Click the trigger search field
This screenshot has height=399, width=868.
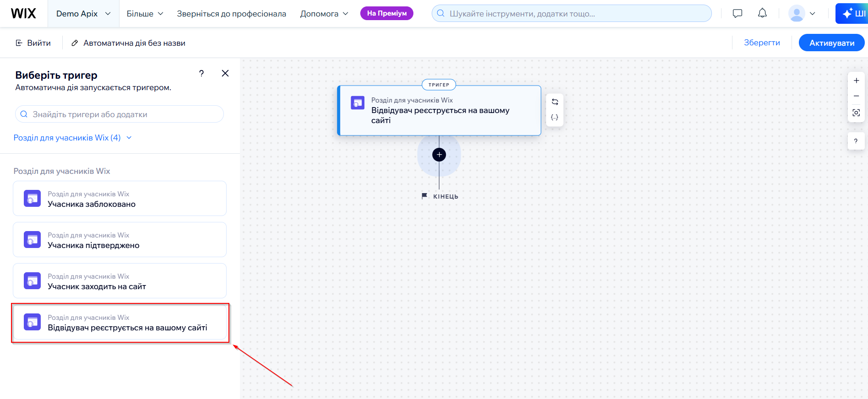pos(119,114)
